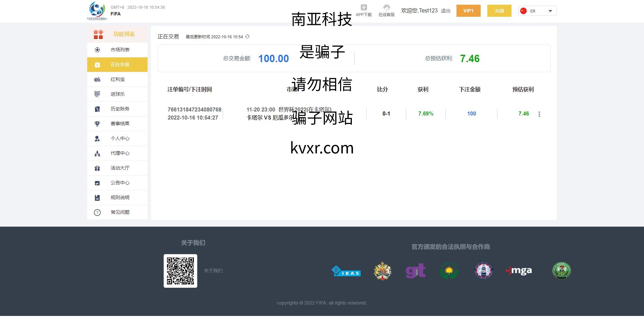The height and width of the screenshot is (324, 644).
Task: Click the 卡塔尔 VS 厄瓜多尔 match text
Action: [270, 118]
